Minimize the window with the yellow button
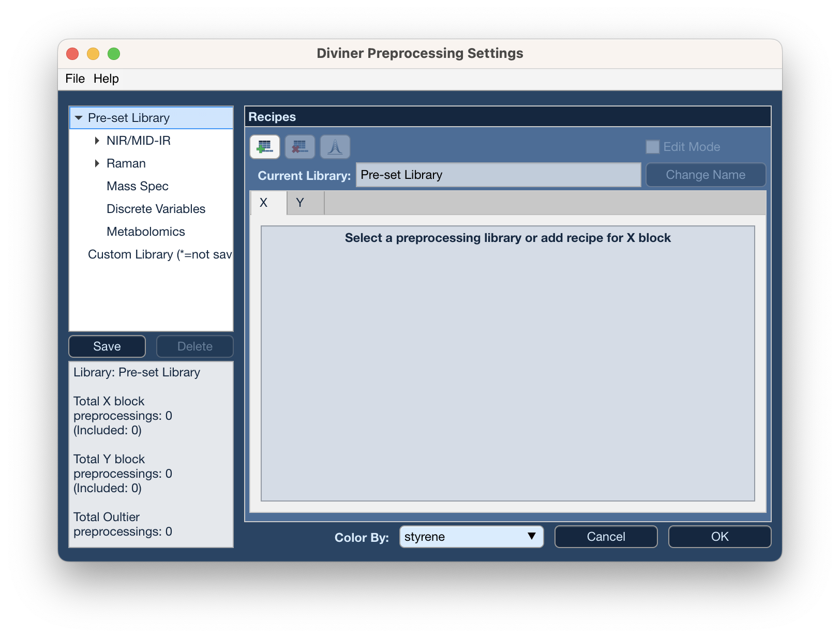The height and width of the screenshot is (638, 840). click(x=93, y=54)
